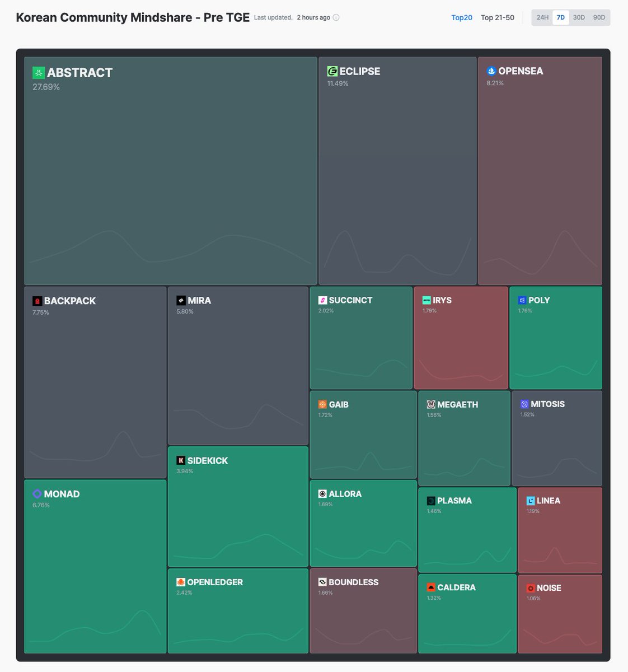Click the CALDERA name label

(x=456, y=587)
